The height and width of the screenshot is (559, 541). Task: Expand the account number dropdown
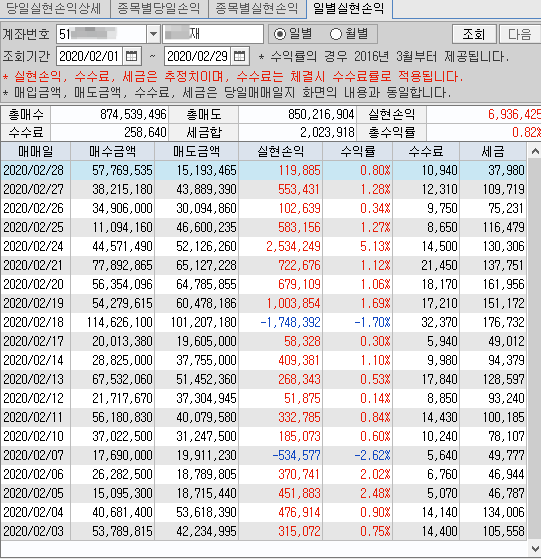click(153, 34)
